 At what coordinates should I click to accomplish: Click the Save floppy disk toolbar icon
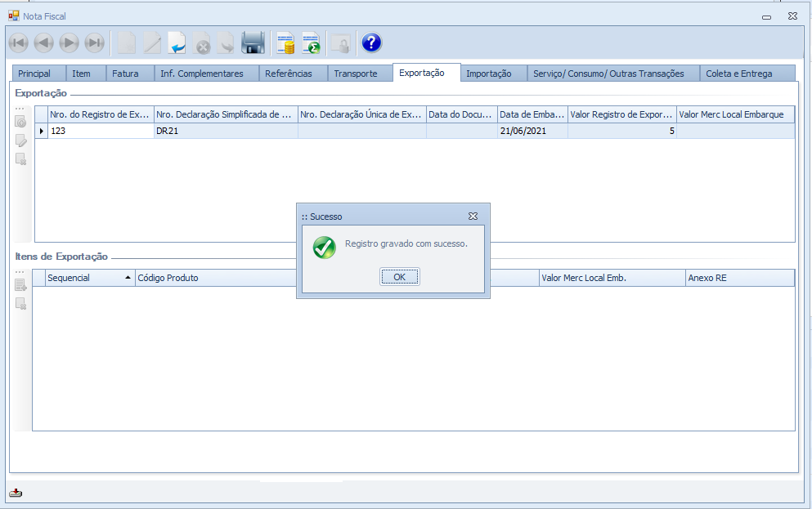point(253,43)
